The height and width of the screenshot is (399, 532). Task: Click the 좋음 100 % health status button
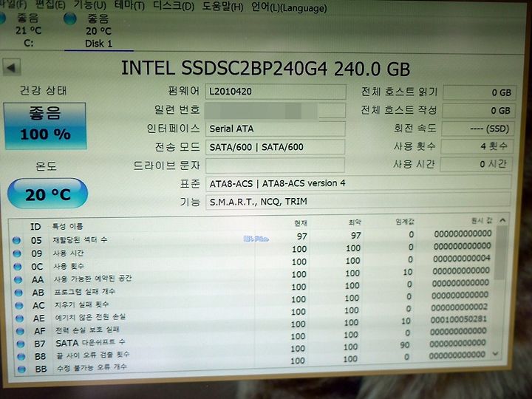pos(45,126)
